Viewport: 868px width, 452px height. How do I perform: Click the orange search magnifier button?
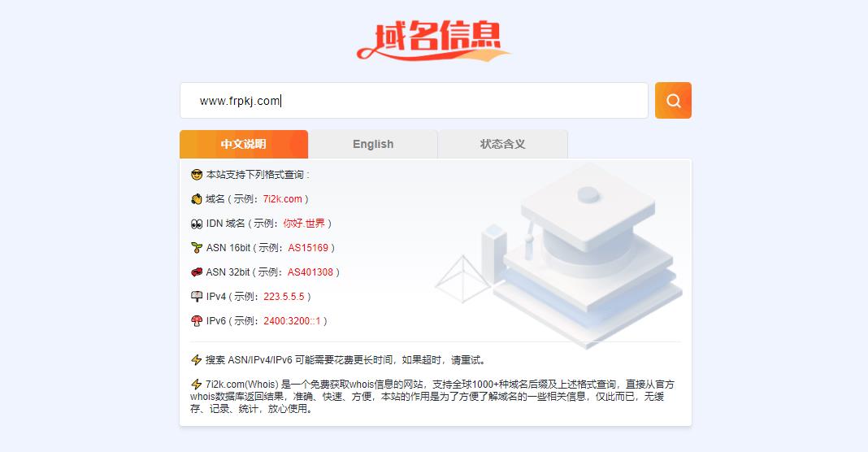(673, 100)
